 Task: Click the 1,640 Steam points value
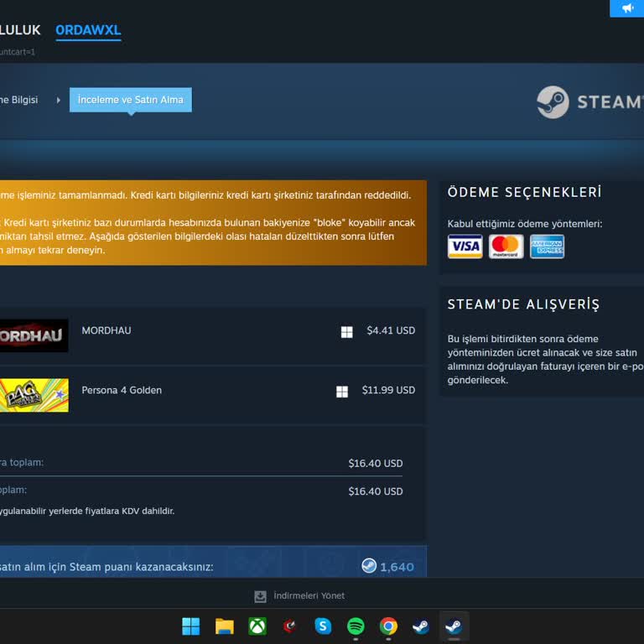(x=397, y=567)
